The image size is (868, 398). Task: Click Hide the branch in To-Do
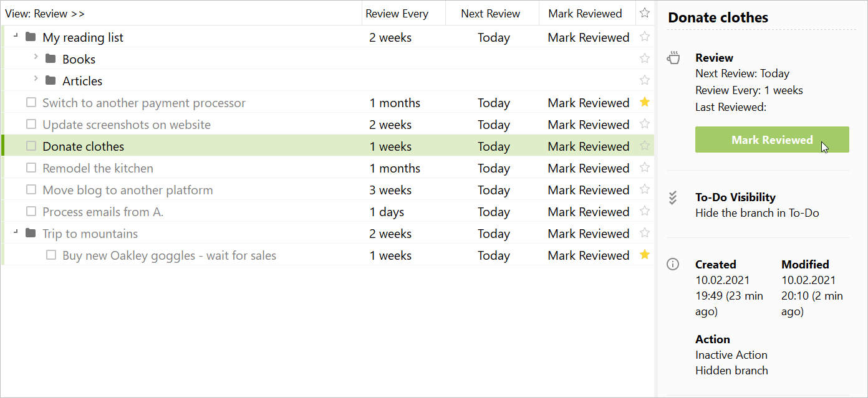coord(757,212)
